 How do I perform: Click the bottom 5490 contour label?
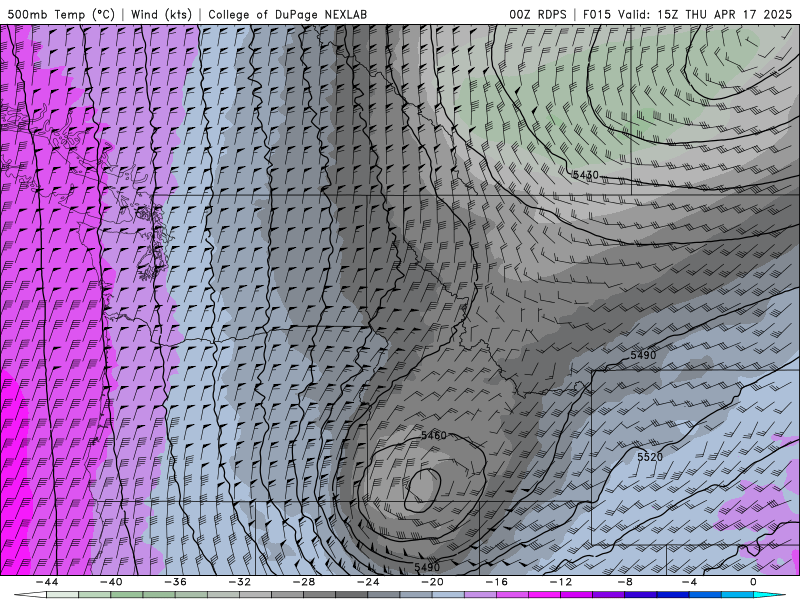pyautogui.click(x=427, y=567)
